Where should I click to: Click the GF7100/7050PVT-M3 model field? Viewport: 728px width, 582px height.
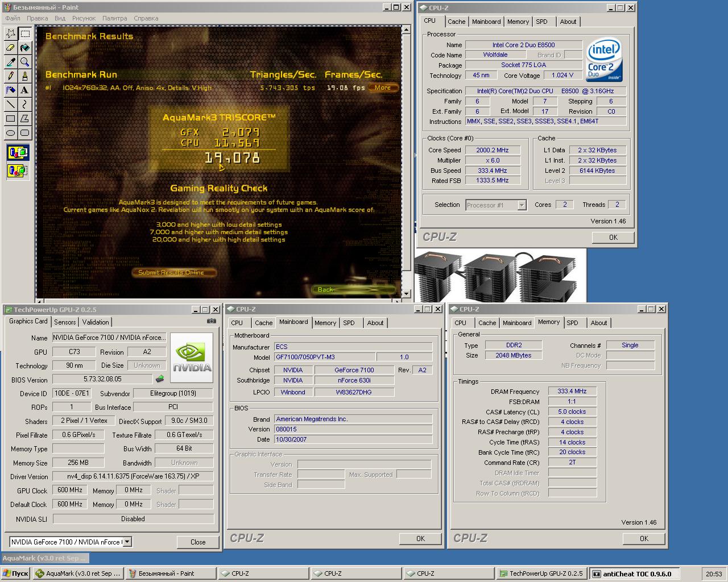click(324, 357)
